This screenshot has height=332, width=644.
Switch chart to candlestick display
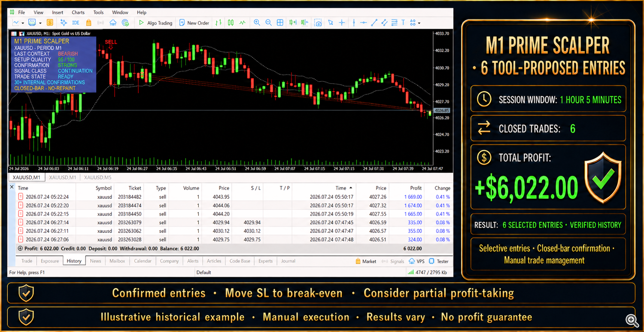231,23
